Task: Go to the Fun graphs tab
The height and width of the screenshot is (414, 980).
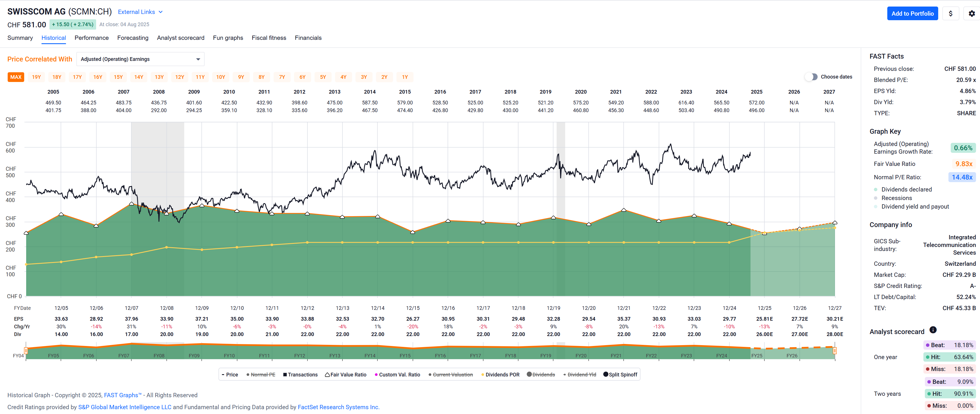Action: [x=228, y=38]
